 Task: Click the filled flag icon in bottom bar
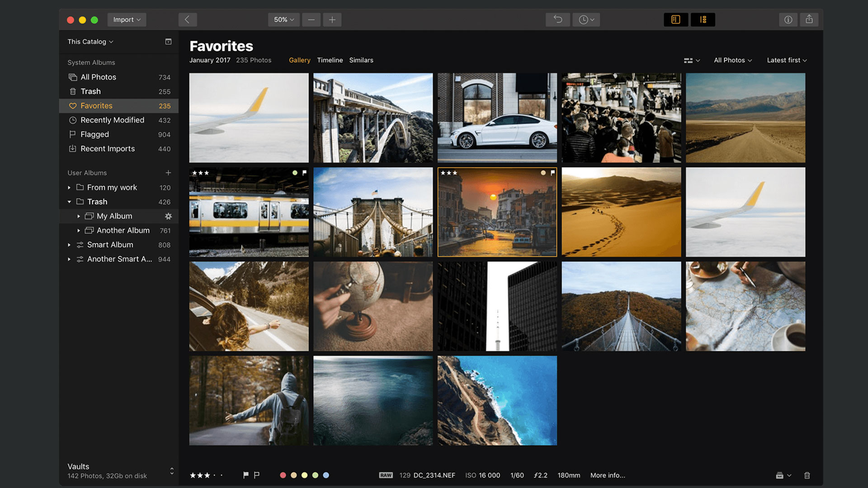pyautogui.click(x=245, y=475)
